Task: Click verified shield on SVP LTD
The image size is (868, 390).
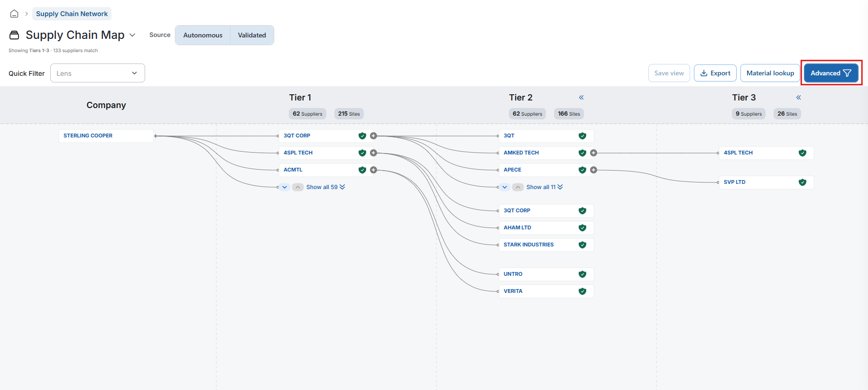Action: point(803,182)
